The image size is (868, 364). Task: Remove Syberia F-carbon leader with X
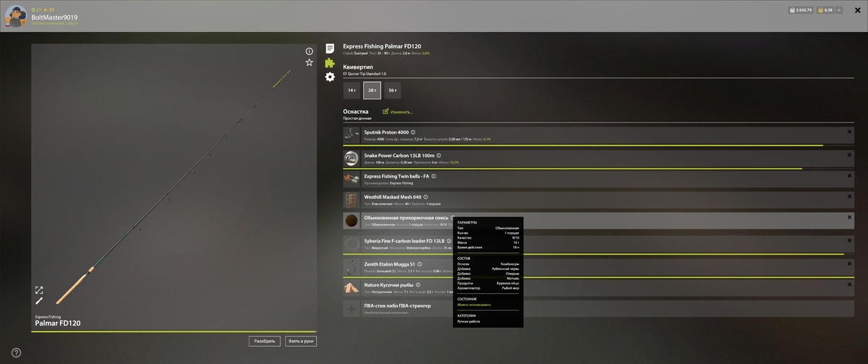[x=849, y=240]
